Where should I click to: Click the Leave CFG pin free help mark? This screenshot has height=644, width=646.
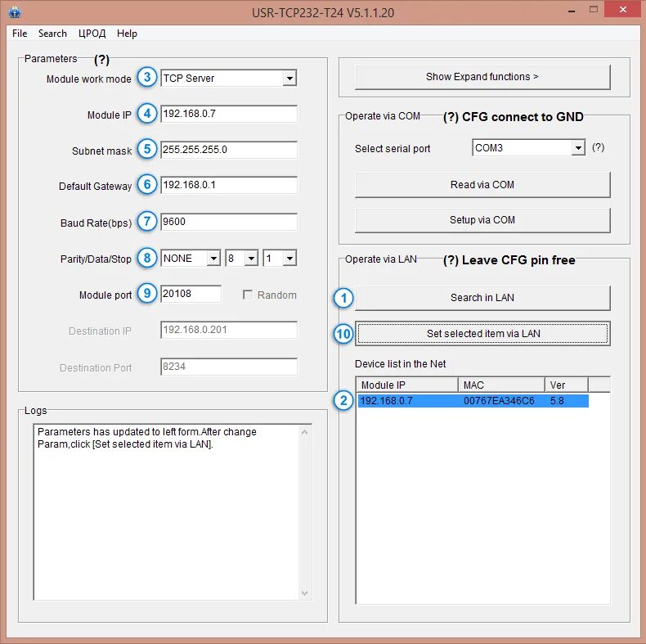click(451, 260)
